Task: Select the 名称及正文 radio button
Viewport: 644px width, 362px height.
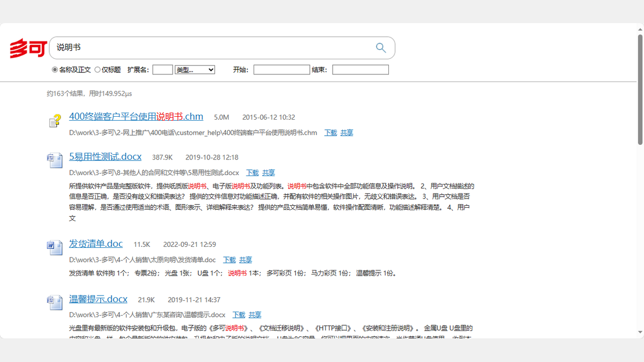Action: point(54,69)
